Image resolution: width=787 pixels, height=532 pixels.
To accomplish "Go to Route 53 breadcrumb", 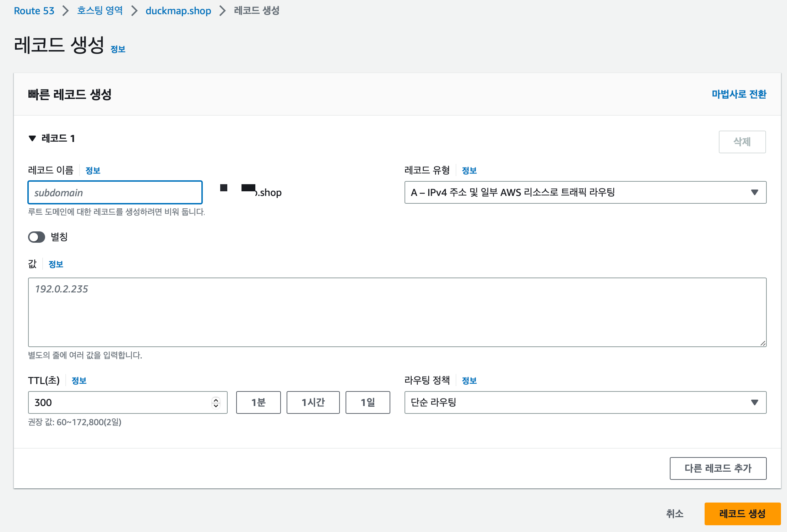I will (x=34, y=11).
